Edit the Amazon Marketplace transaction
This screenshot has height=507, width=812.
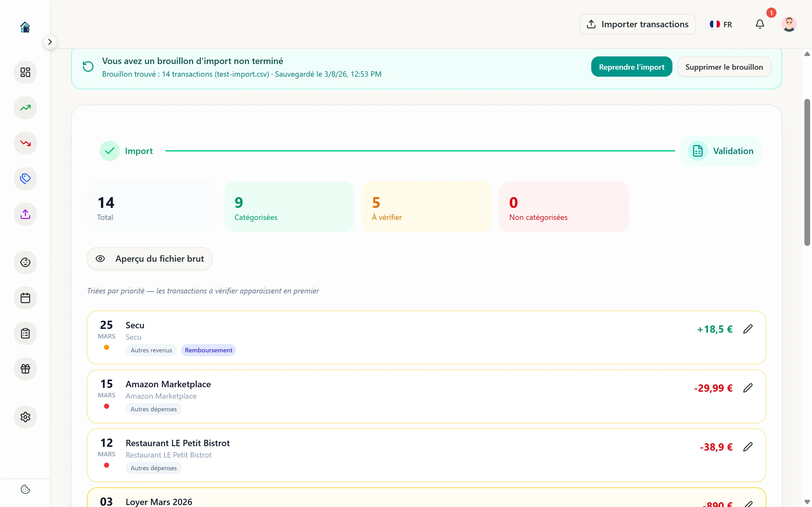pyautogui.click(x=748, y=388)
